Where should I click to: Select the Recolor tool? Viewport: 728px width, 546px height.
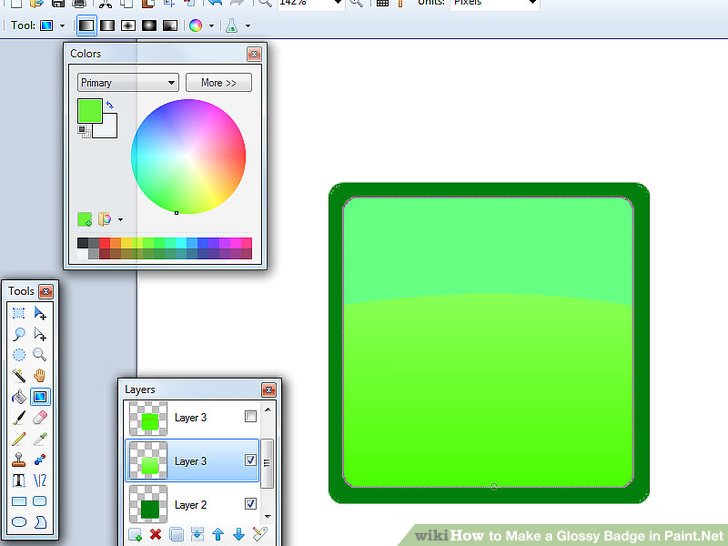pos(40,460)
